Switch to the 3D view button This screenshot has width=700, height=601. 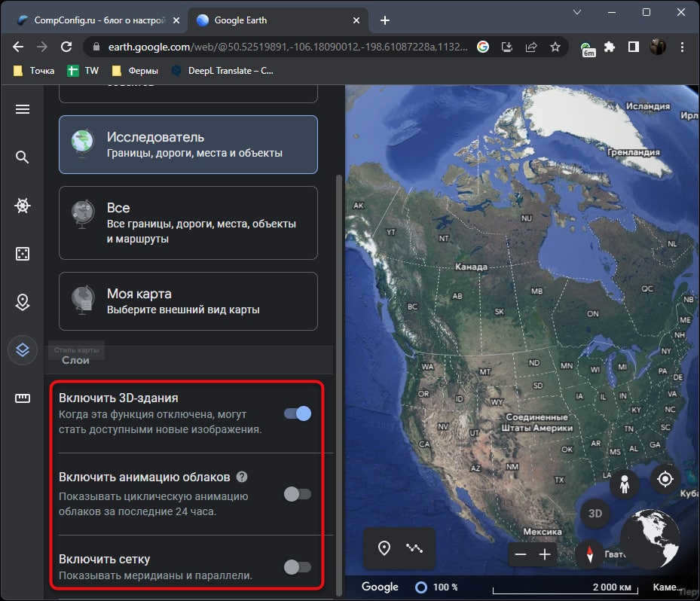(x=595, y=514)
